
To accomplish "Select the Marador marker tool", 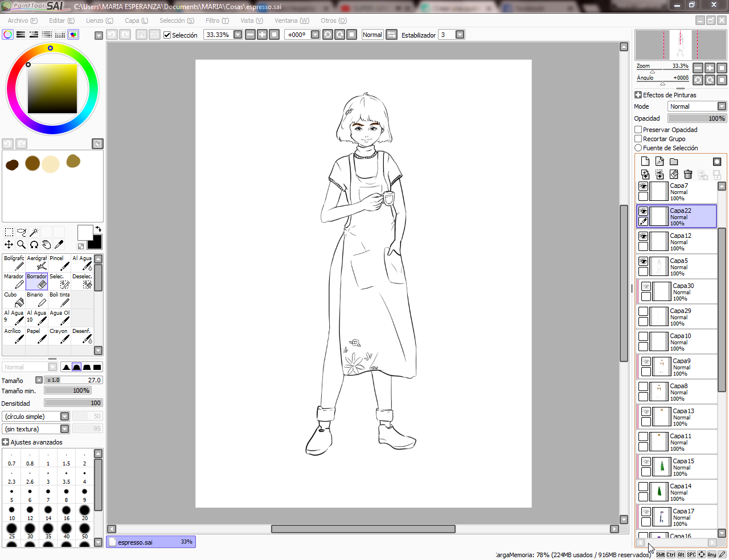I will point(14,281).
